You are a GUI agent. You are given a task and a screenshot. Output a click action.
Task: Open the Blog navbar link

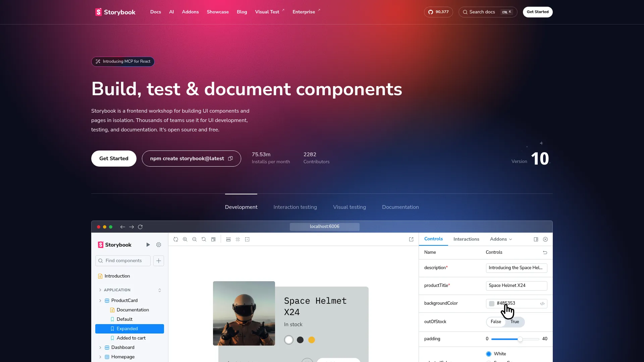(x=242, y=12)
